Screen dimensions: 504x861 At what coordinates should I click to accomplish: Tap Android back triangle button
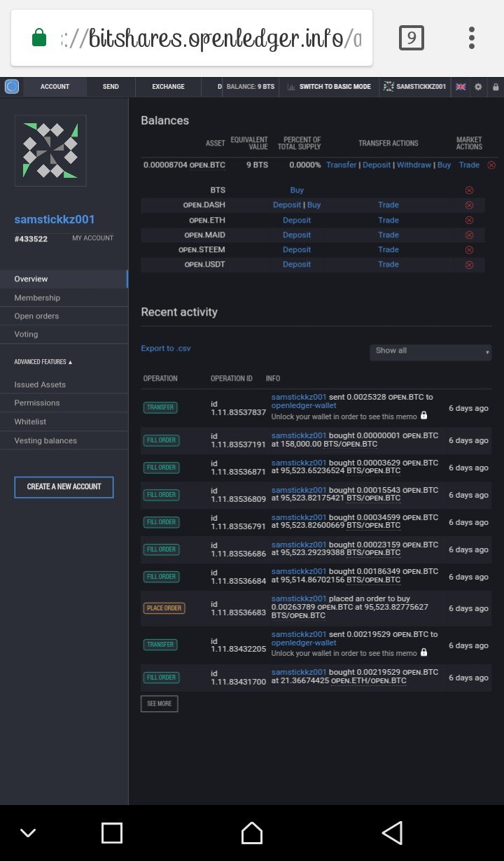(392, 833)
